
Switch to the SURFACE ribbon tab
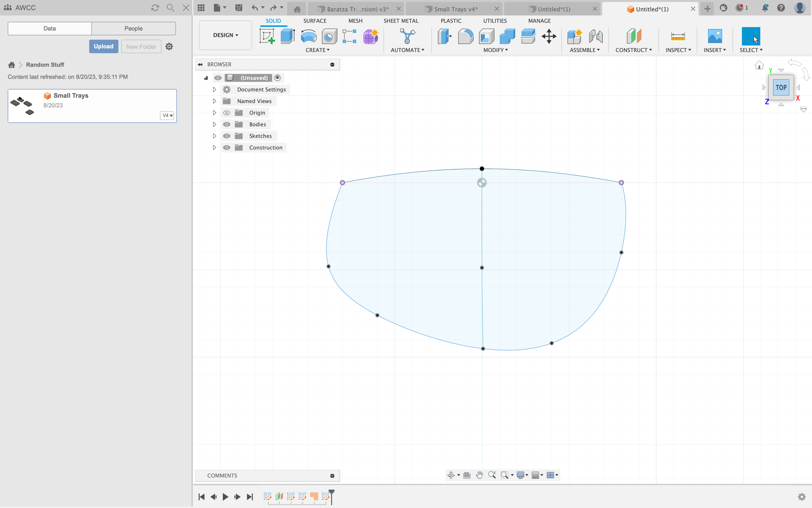(315, 21)
